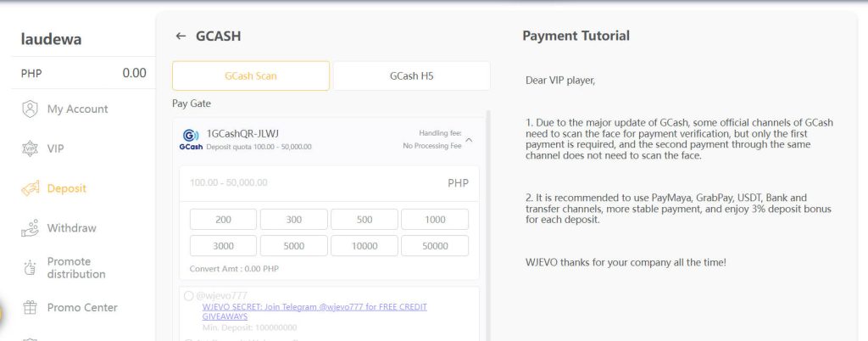Click the GCash logo of 1GCashQR-JLWJ
The height and width of the screenshot is (341, 868).
coord(191,139)
